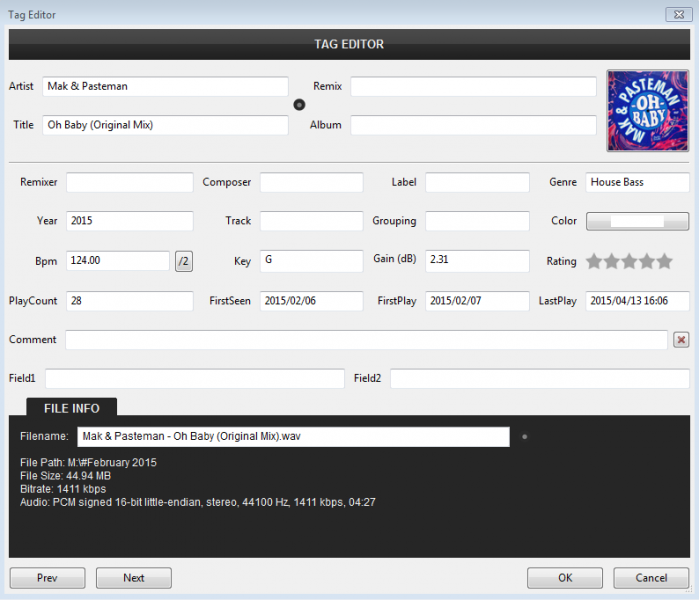
Task: Halve the BPM with the /2 button
Action: click(x=184, y=261)
